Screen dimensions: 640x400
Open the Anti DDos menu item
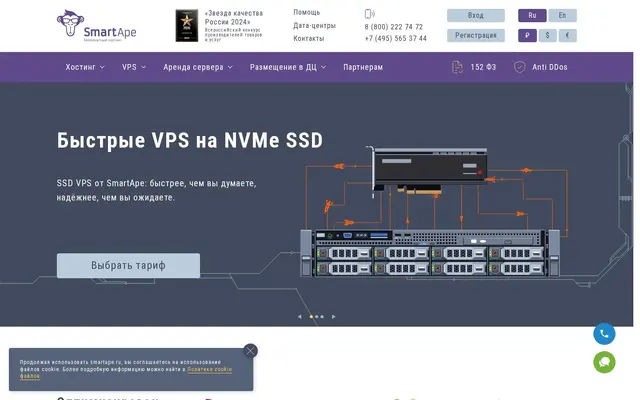[549, 67]
